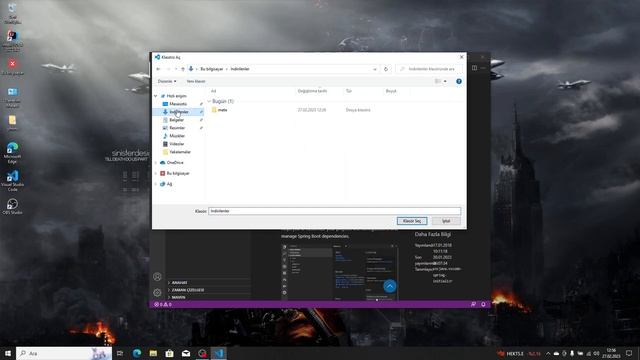
Task: Cancel with the İptal button
Action: tap(446, 221)
